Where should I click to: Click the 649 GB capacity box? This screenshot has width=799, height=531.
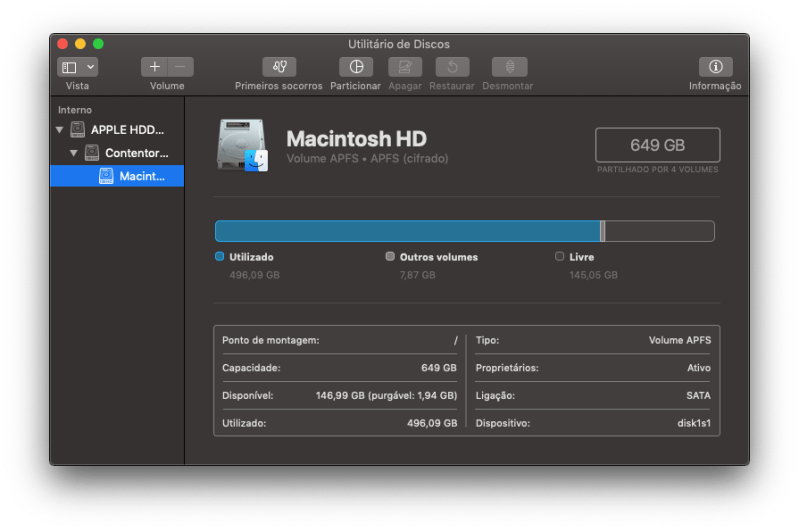pos(657,145)
